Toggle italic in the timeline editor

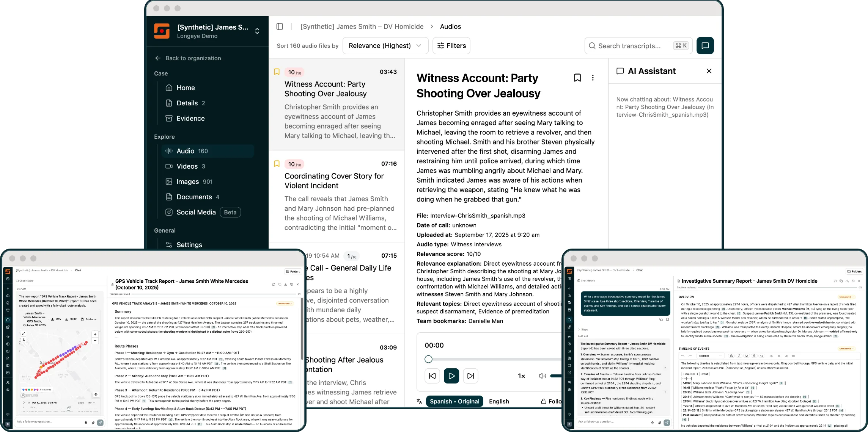[739, 356]
